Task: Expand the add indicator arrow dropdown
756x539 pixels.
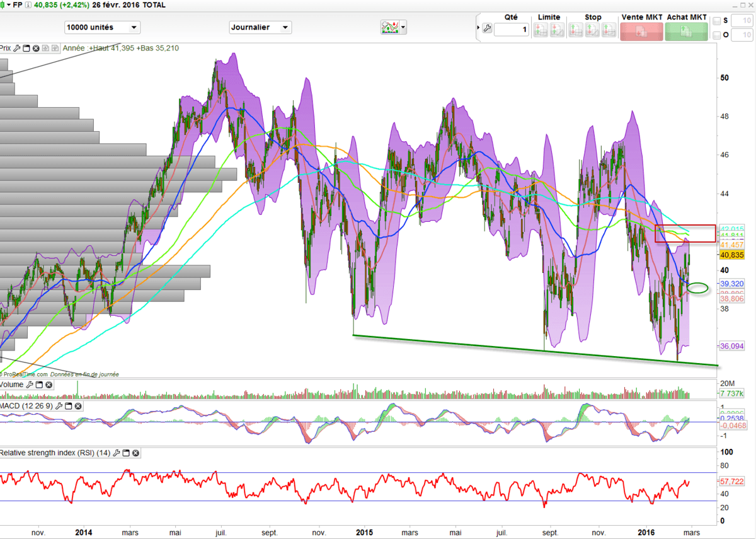Action: tap(403, 27)
